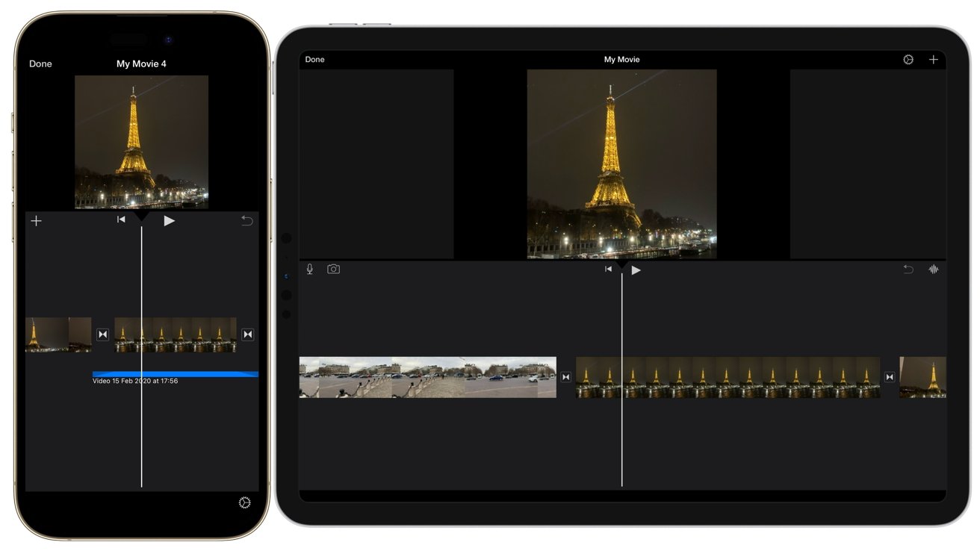This screenshot has width=980, height=551.
Task: Open the transition icon between iPad clips
Action: tap(565, 377)
